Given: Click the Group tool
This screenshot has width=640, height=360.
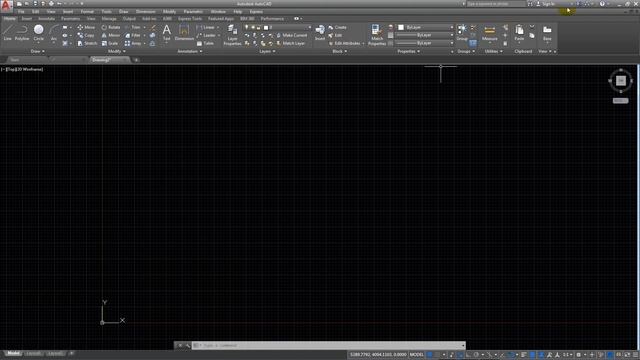Looking at the screenshot, I should pos(462,32).
